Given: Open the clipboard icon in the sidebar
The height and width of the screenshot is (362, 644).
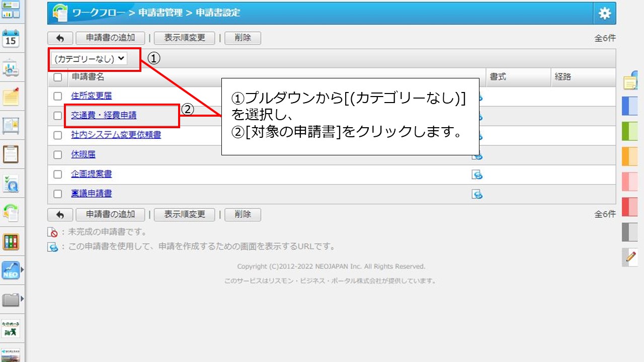Looking at the screenshot, I should pos(11,154).
